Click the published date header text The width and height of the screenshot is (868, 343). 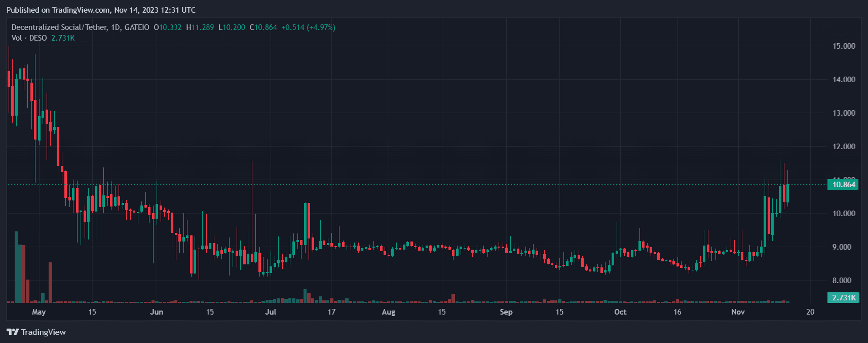tap(101, 10)
